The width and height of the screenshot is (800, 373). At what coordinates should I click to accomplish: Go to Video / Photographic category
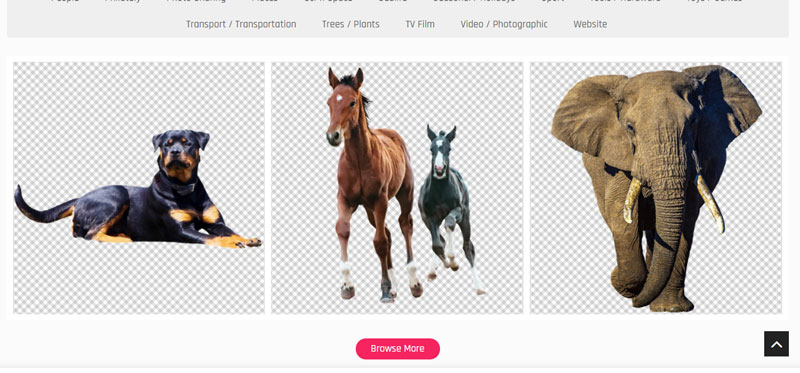coord(504,24)
